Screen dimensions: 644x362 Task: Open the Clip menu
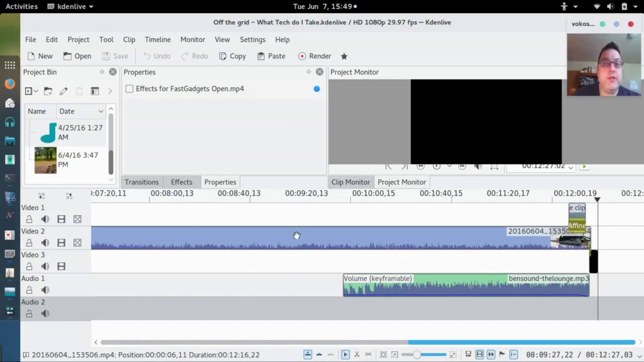pos(129,40)
